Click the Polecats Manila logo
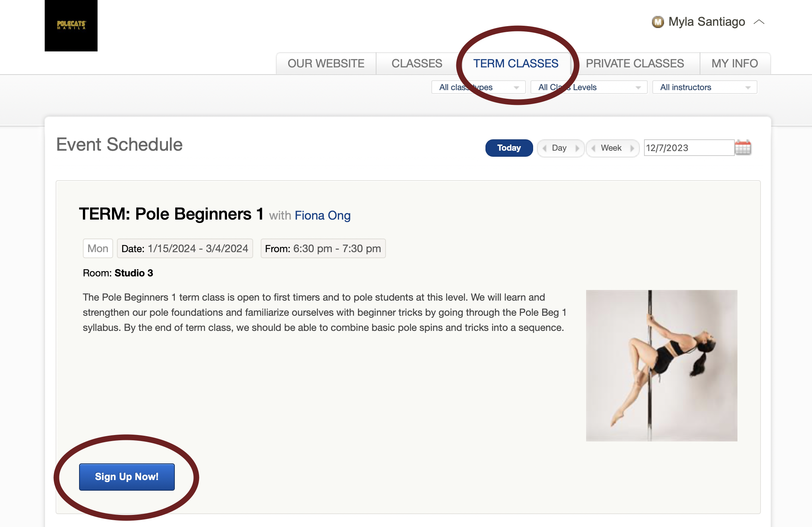812x527 pixels. [71, 25]
